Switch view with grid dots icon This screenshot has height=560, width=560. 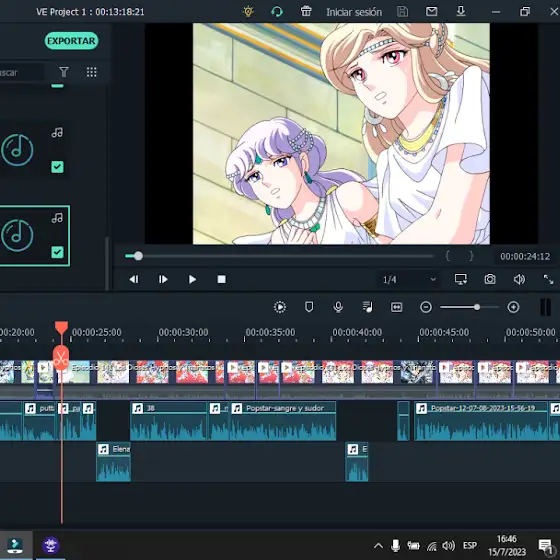tap(91, 72)
